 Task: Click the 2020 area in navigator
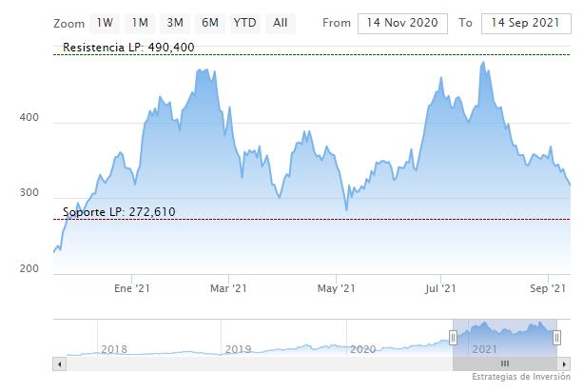tap(362, 348)
